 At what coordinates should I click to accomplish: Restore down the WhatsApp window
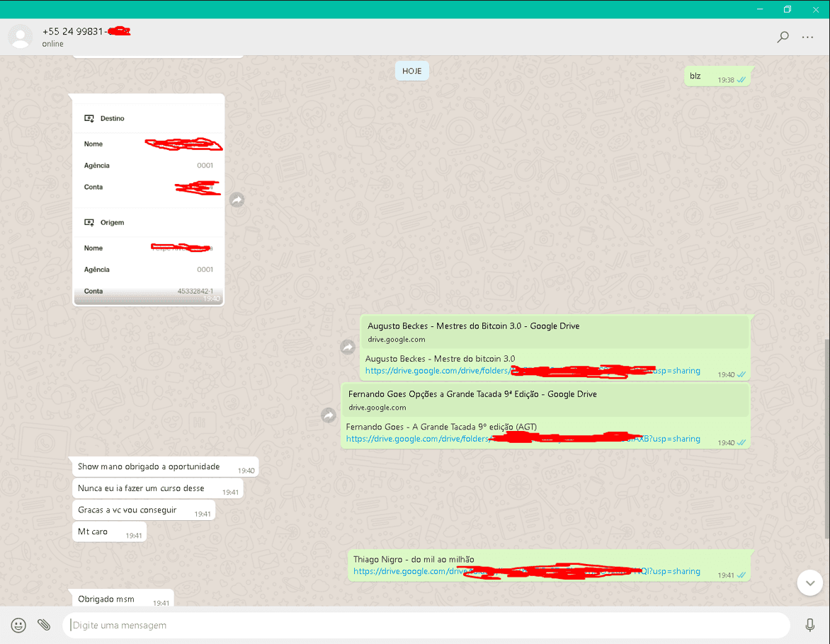click(x=787, y=9)
